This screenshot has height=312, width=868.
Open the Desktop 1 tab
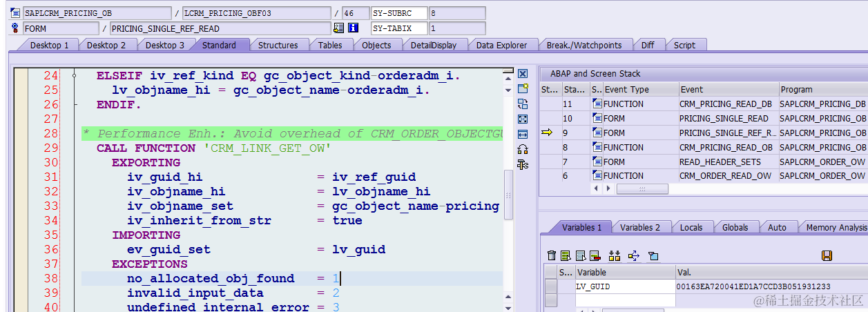coord(49,45)
